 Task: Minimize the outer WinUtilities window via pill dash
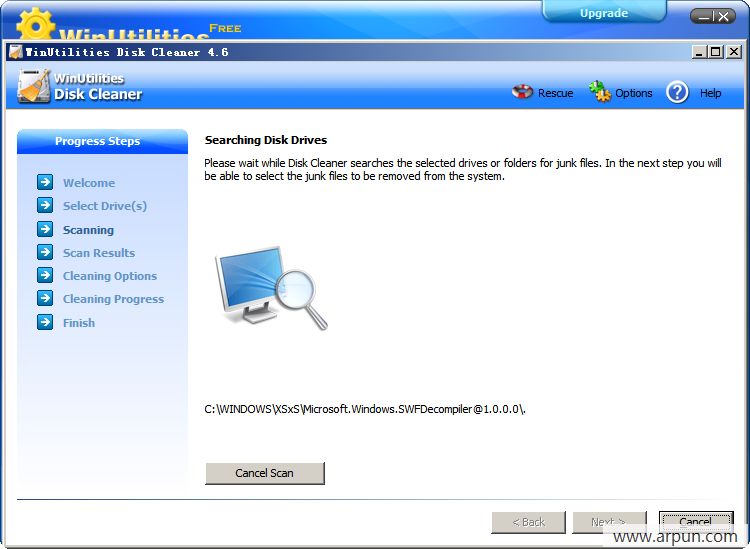point(704,17)
